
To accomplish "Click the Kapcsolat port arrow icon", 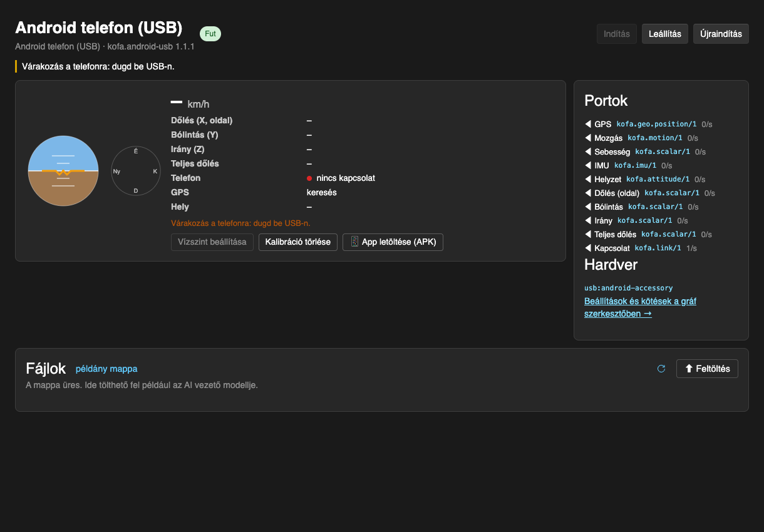I will click(588, 248).
